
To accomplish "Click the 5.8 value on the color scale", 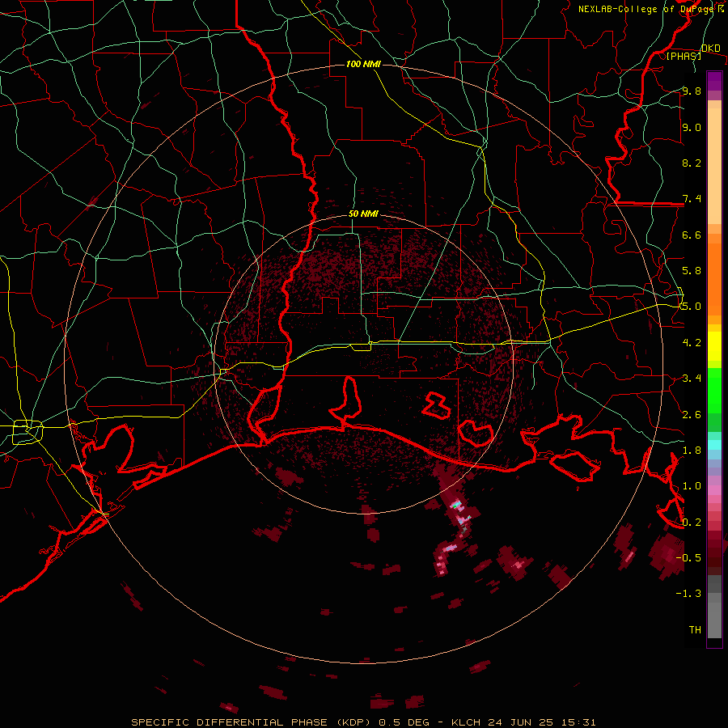I will click(x=692, y=270).
